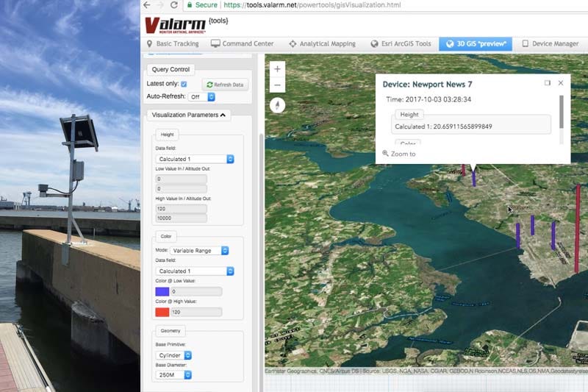Go back with the browser back arrow
Screen dimensions: 588x392
tap(146, 5)
